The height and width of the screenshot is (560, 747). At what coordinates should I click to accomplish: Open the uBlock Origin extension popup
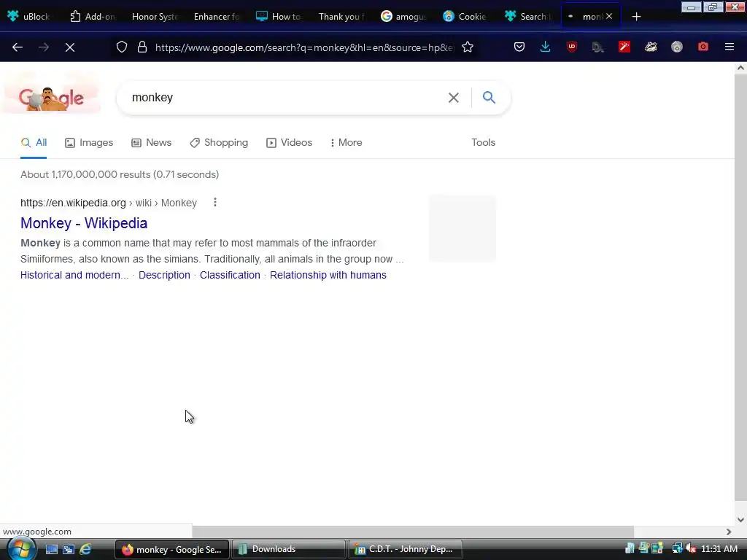pos(572,47)
